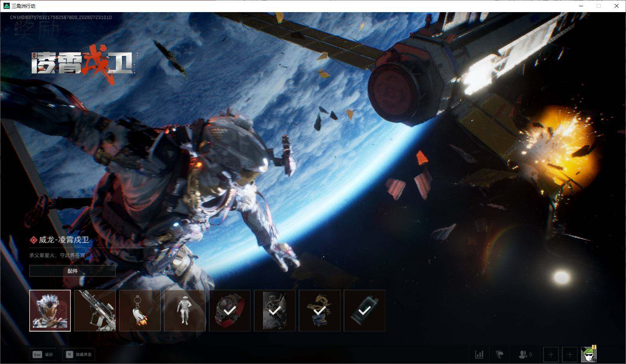This screenshot has height=364, width=626.
Task: Click the first empty teammate plus slot
Action: point(551,355)
